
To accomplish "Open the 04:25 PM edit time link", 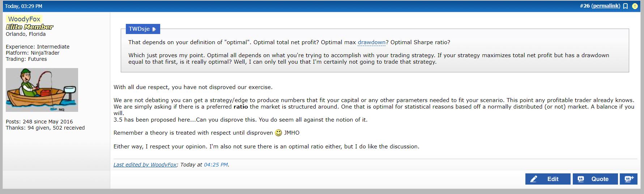I will (x=216, y=165).
